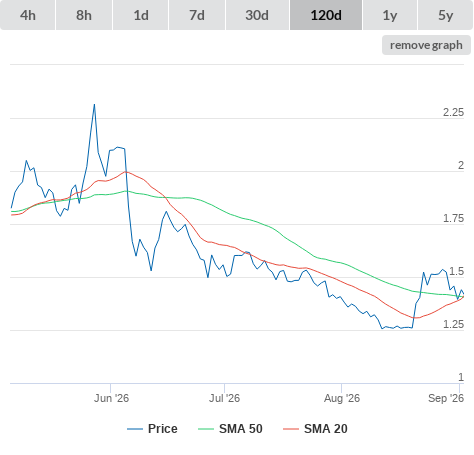This screenshot has width=474, height=455.
Task: Switch chart to 1y range
Action: click(390, 15)
